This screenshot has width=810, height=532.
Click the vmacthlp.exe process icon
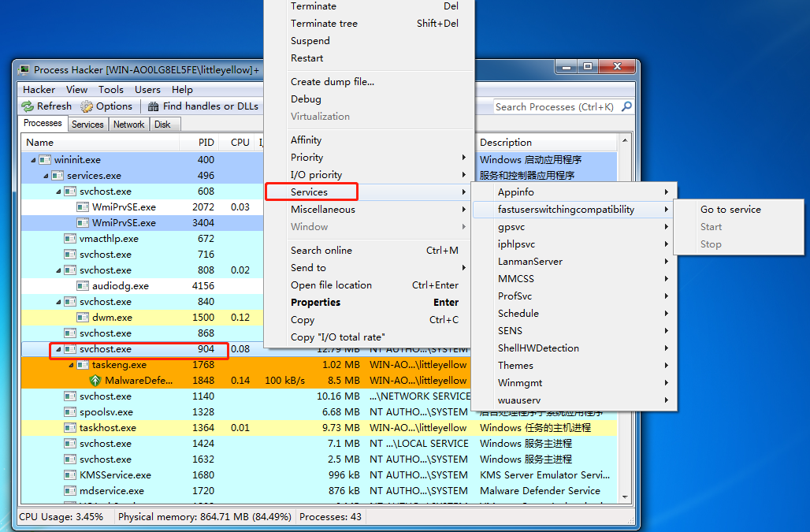tap(70, 239)
